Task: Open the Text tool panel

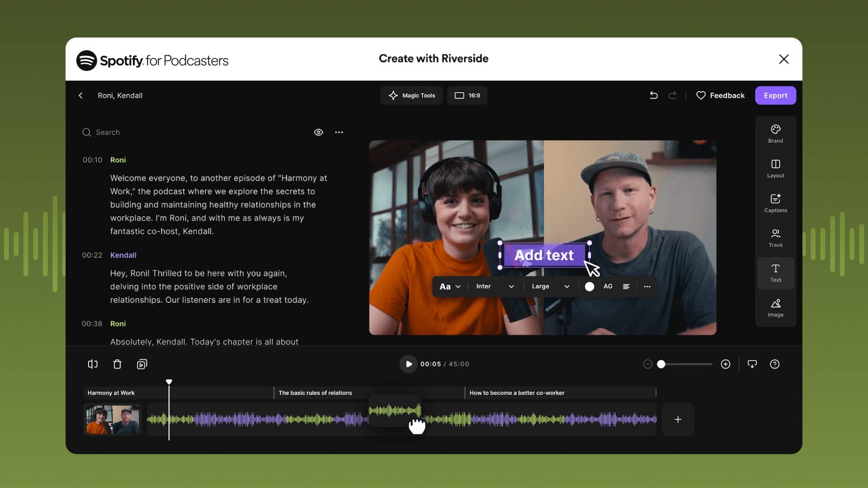Action: tap(775, 273)
